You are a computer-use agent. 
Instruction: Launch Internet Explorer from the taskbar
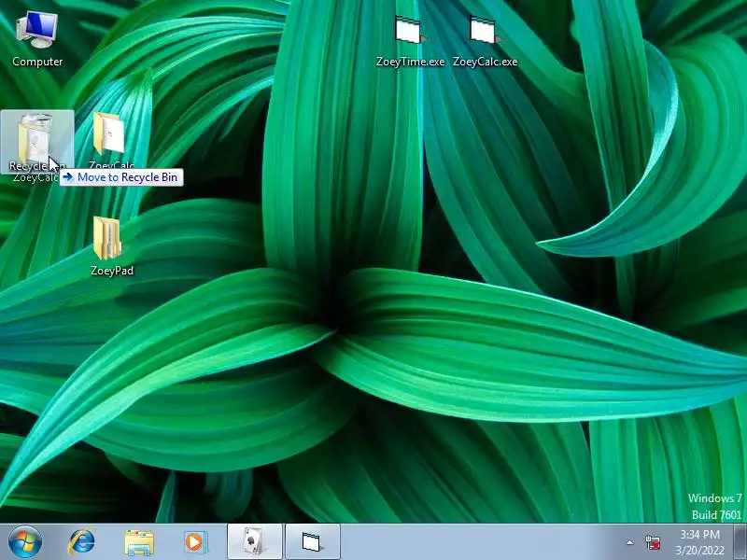click(82, 542)
